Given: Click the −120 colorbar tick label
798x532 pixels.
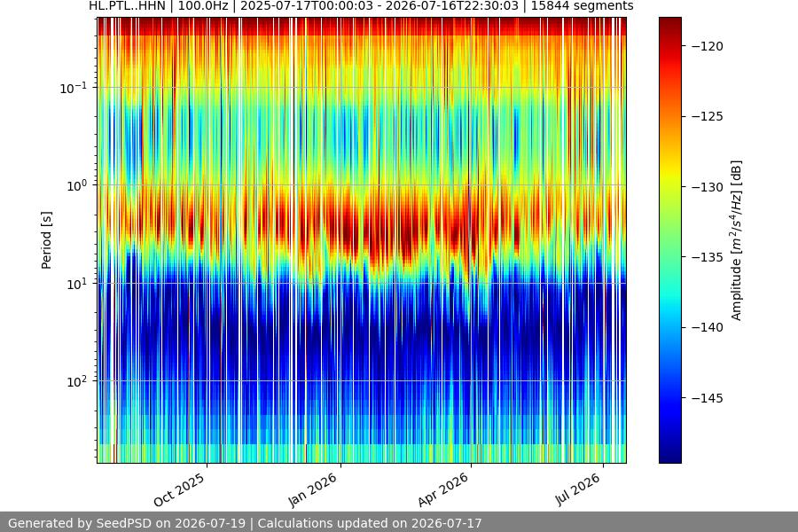Looking at the screenshot, I should [708, 46].
